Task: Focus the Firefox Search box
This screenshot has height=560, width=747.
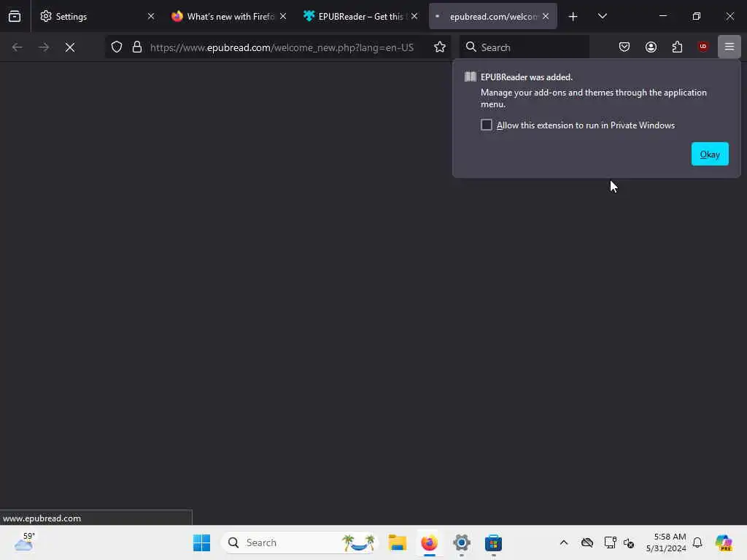Action: 525,47
